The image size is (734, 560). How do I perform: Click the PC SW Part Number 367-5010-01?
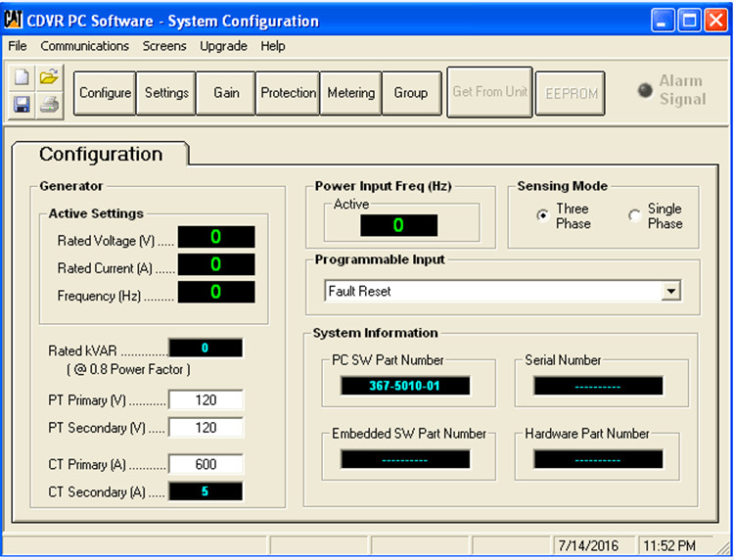click(x=405, y=386)
